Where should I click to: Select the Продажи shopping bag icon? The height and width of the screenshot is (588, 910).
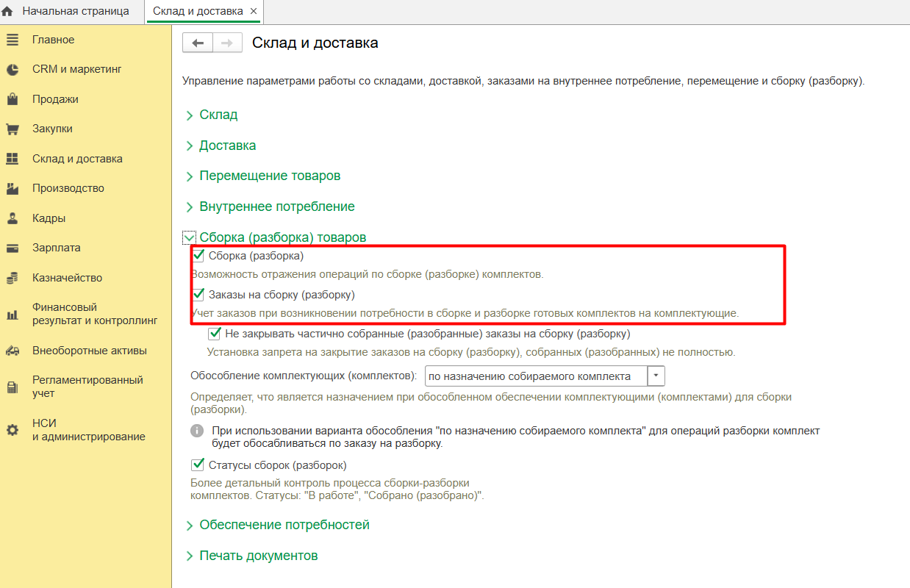coord(12,99)
